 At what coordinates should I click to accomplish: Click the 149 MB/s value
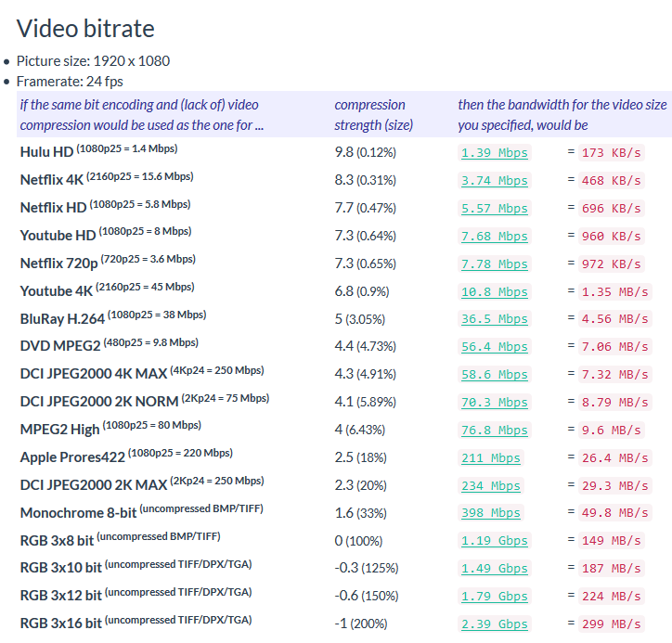(x=611, y=541)
